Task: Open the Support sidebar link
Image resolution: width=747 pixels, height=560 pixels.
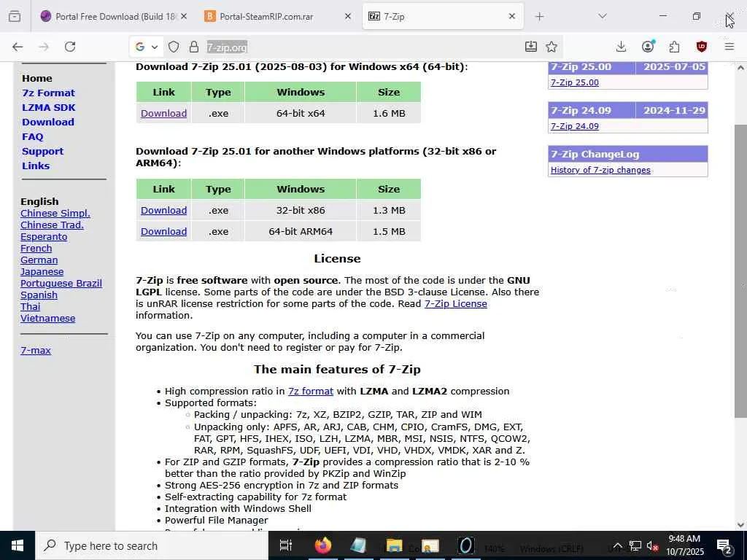Action: click(42, 152)
